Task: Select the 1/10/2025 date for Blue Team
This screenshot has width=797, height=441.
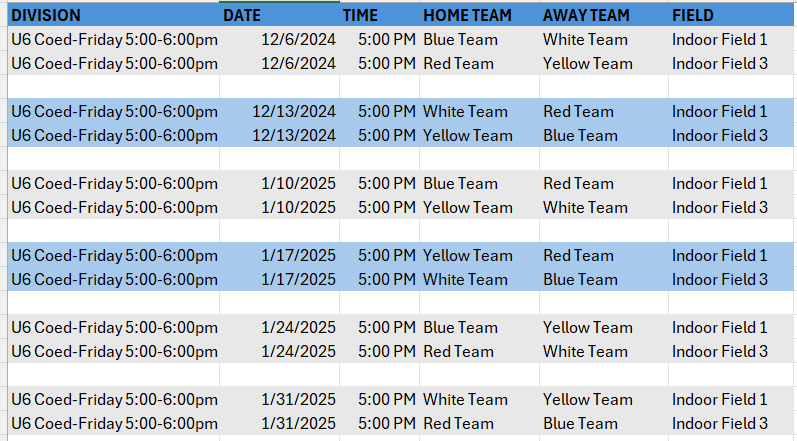Action: pos(280,183)
